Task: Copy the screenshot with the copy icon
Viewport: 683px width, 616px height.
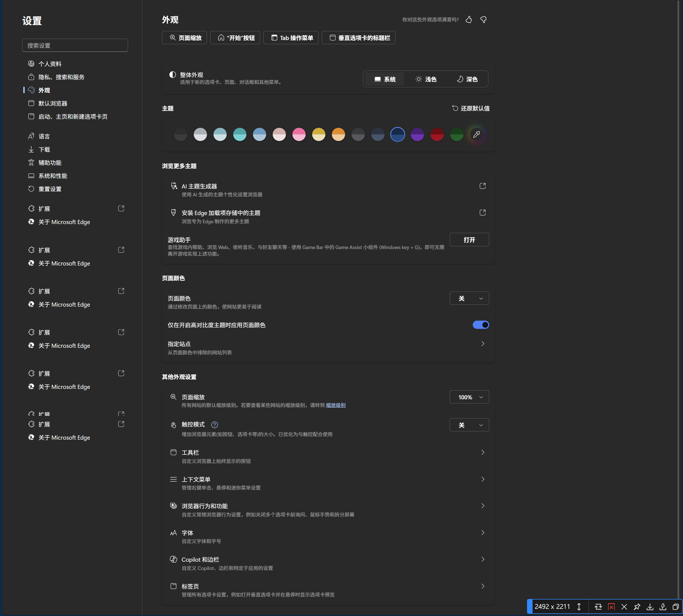Action: [676, 606]
